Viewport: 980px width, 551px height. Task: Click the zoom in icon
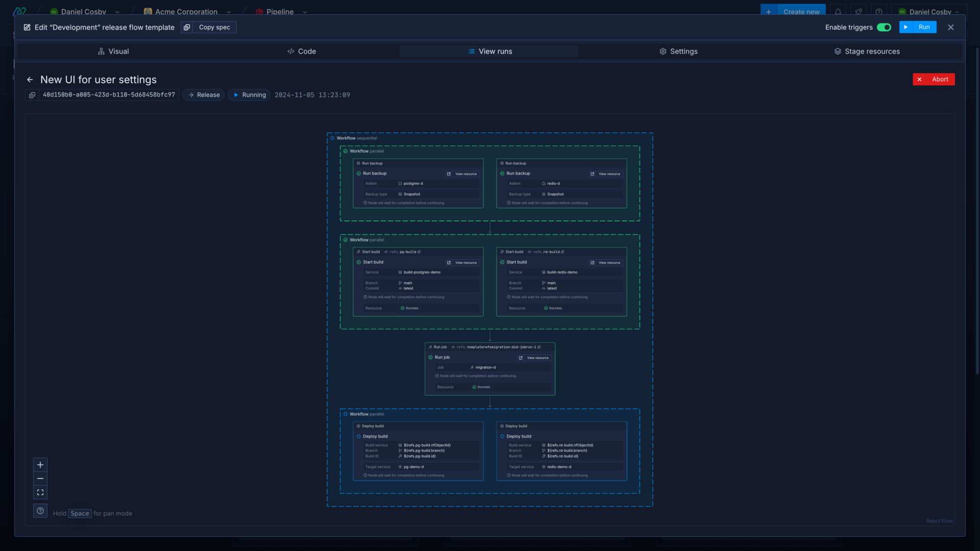pos(40,465)
